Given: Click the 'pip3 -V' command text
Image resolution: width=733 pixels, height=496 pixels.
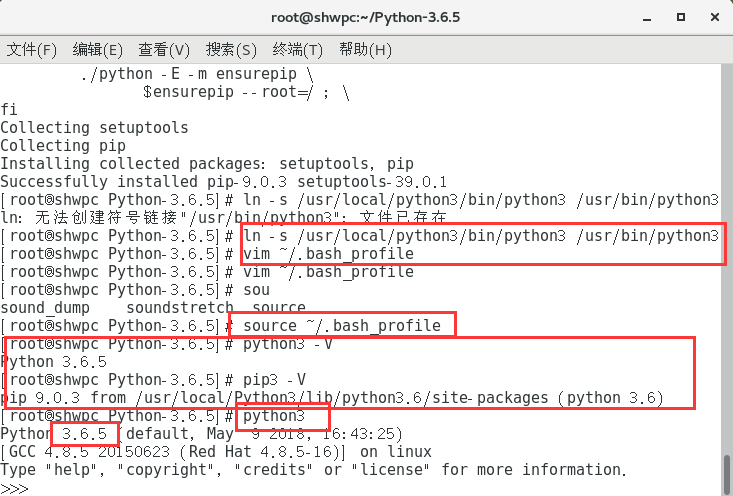Looking at the screenshot, I should pos(274,380).
